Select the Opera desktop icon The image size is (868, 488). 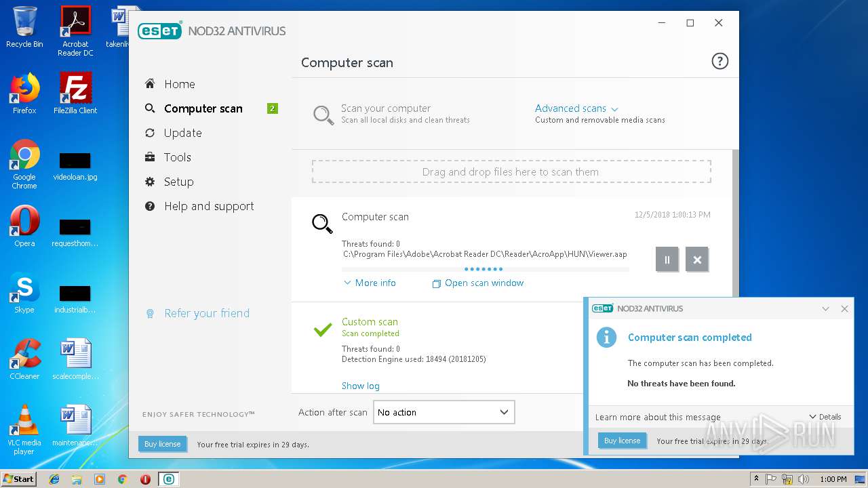tap(24, 226)
